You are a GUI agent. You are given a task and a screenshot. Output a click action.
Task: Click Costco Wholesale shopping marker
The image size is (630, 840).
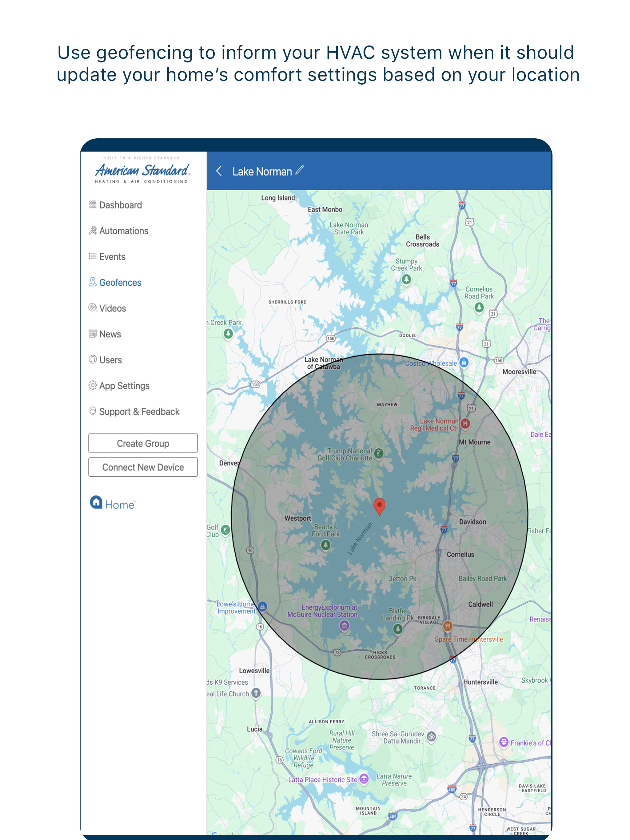coord(464,362)
